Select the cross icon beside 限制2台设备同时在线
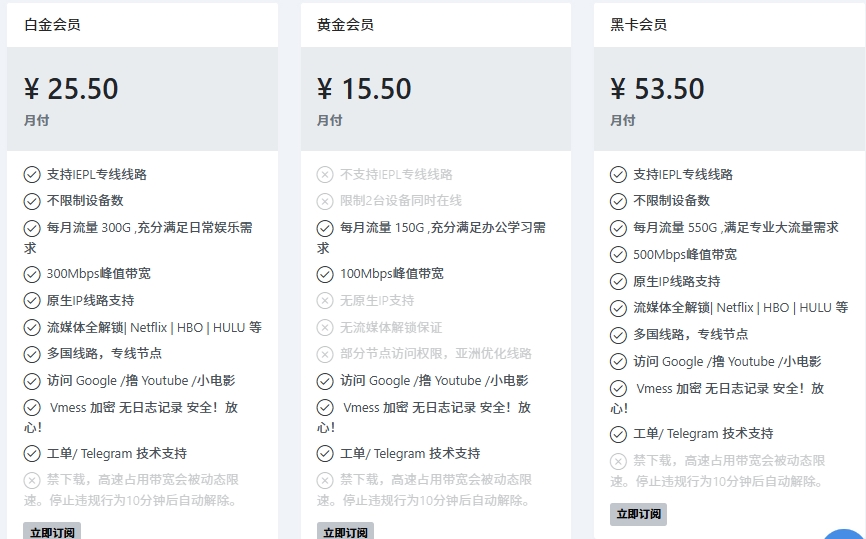Image resolution: width=866 pixels, height=539 pixels. click(x=325, y=201)
